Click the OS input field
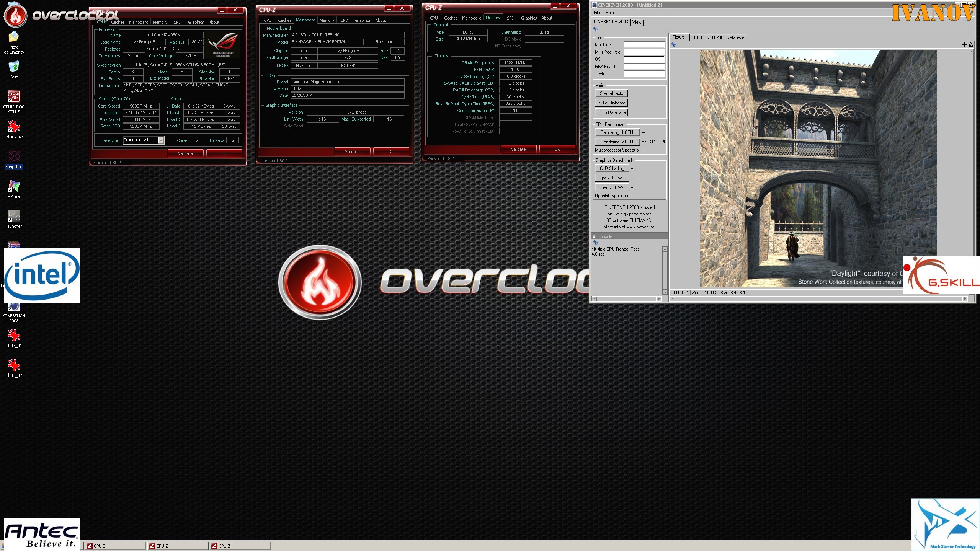 tap(644, 59)
